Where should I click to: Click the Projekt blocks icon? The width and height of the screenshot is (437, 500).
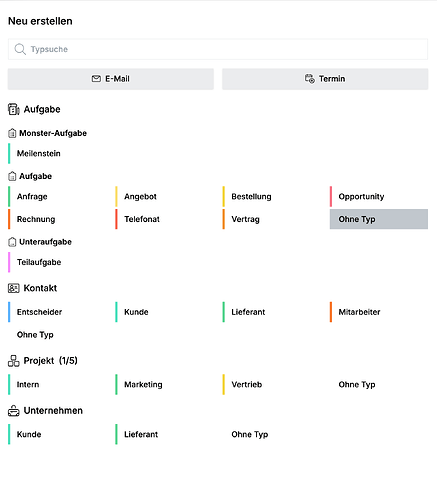coord(14,361)
